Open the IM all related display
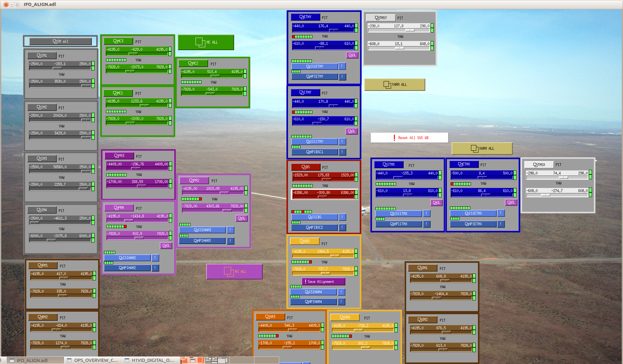This screenshot has height=364, width=623. 60,41
